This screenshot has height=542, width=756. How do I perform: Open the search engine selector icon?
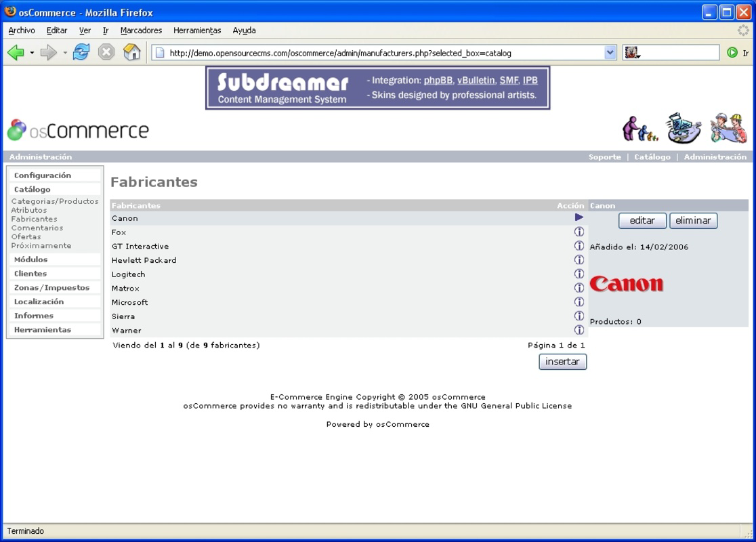[x=632, y=53]
